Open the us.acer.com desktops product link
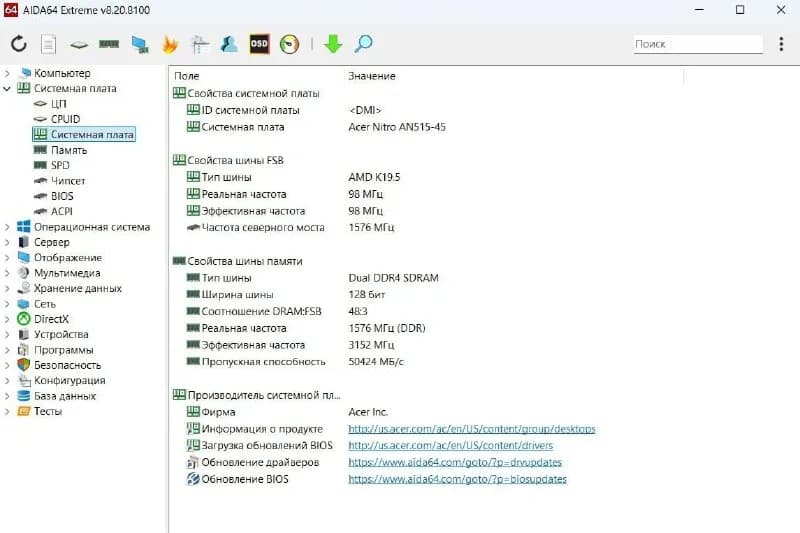The width and height of the screenshot is (800, 533). (x=472, y=429)
